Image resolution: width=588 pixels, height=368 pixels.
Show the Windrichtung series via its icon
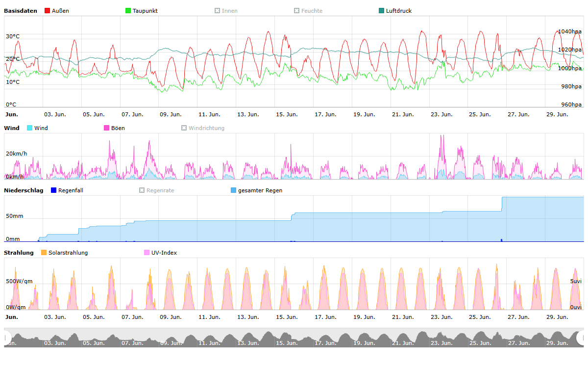184,128
